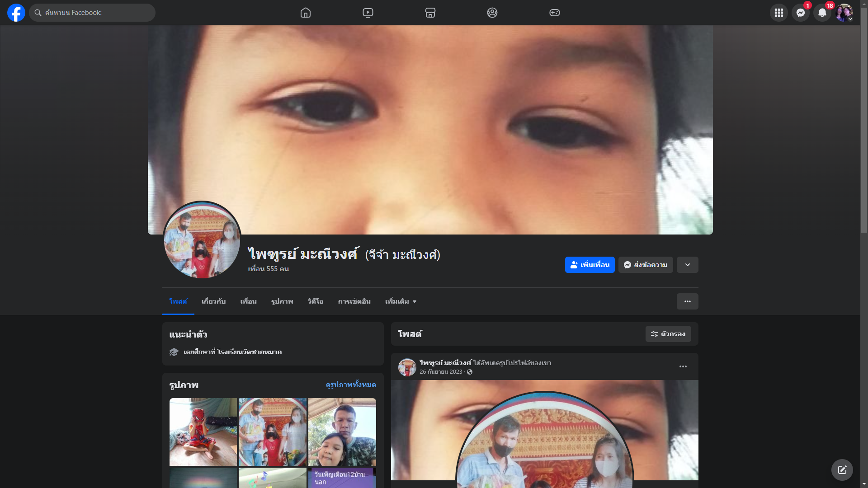This screenshot has width=868, height=488.
Task: Click the Facebook logo icon
Action: [x=16, y=13]
